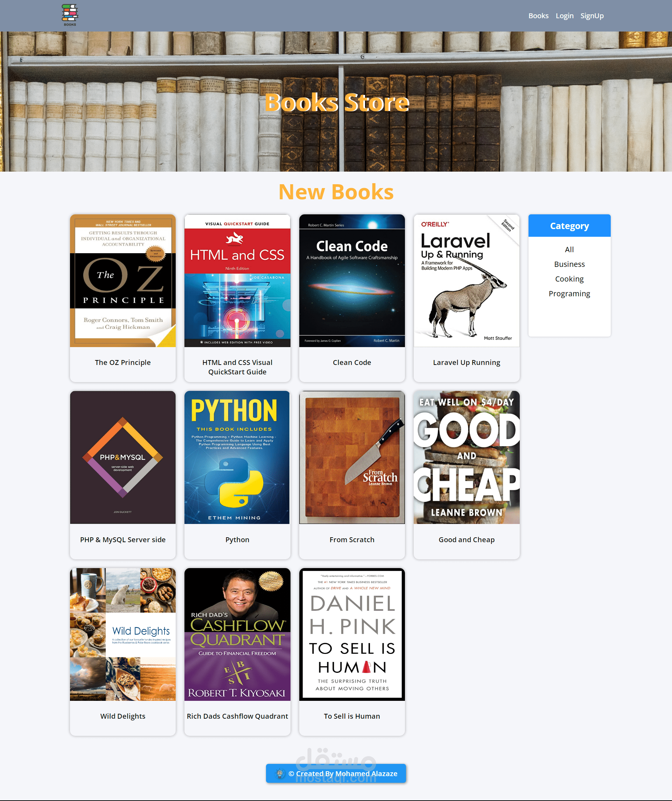
Task: Filter books by All category
Action: tap(569, 249)
